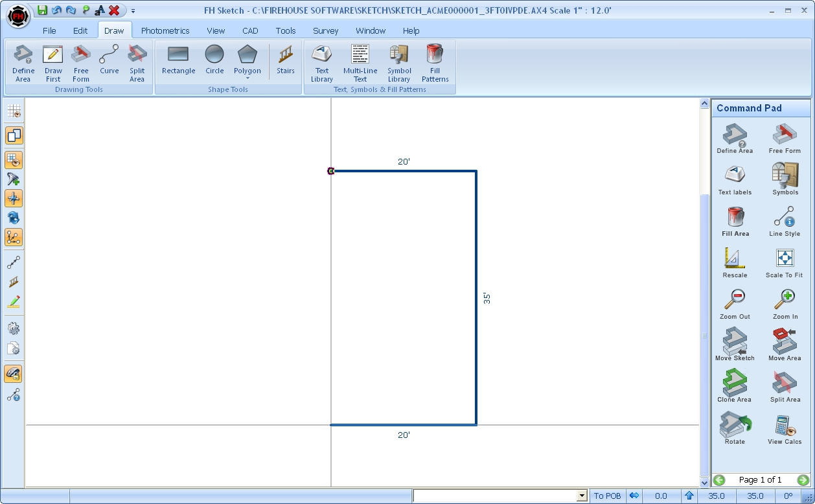Open the status bar combo box dropdown
This screenshot has height=504, width=815.
(x=581, y=496)
